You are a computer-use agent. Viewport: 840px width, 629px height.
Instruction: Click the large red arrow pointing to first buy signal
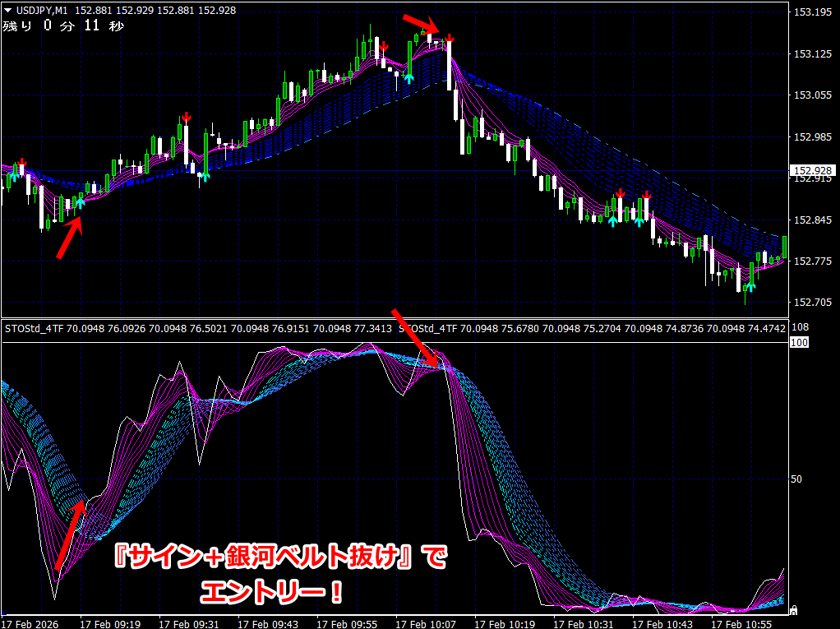69,238
